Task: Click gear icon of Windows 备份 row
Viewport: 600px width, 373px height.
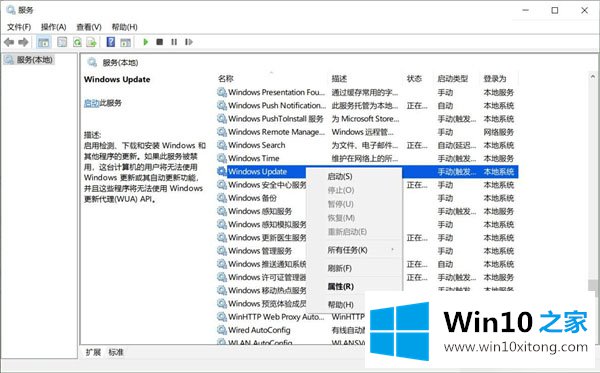Action: 222,198
